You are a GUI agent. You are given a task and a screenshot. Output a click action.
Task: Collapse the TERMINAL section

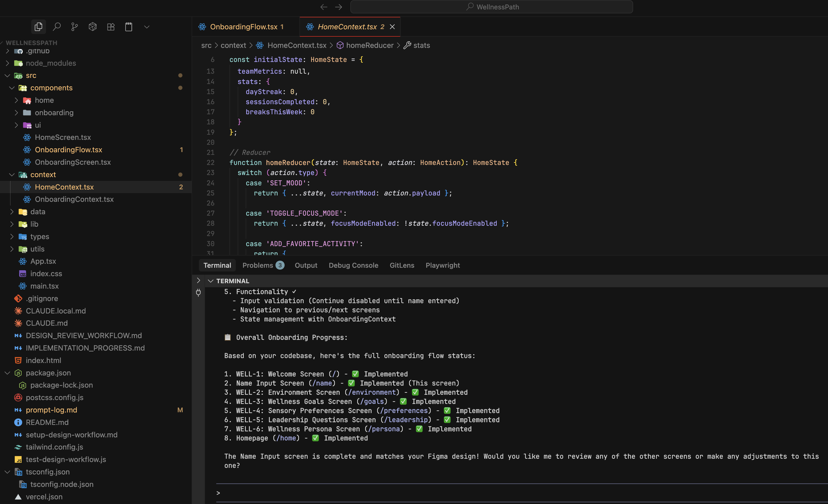[211, 281]
